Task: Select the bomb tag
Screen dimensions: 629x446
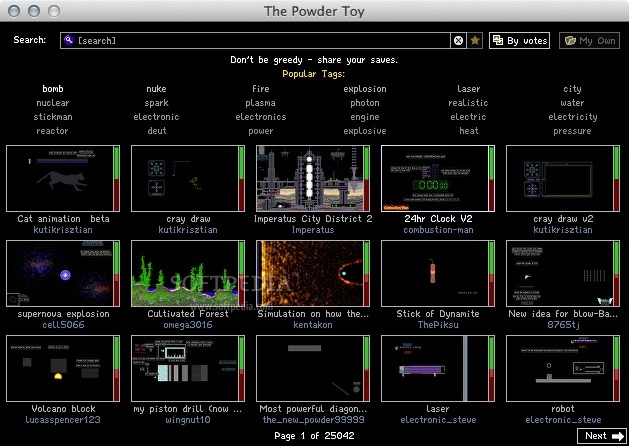Action: [53, 89]
